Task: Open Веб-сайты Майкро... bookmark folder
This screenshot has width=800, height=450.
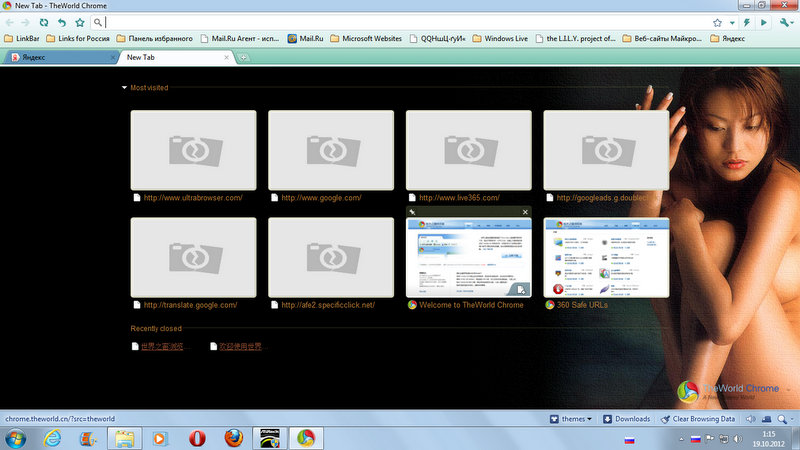Action: point(662,38)
